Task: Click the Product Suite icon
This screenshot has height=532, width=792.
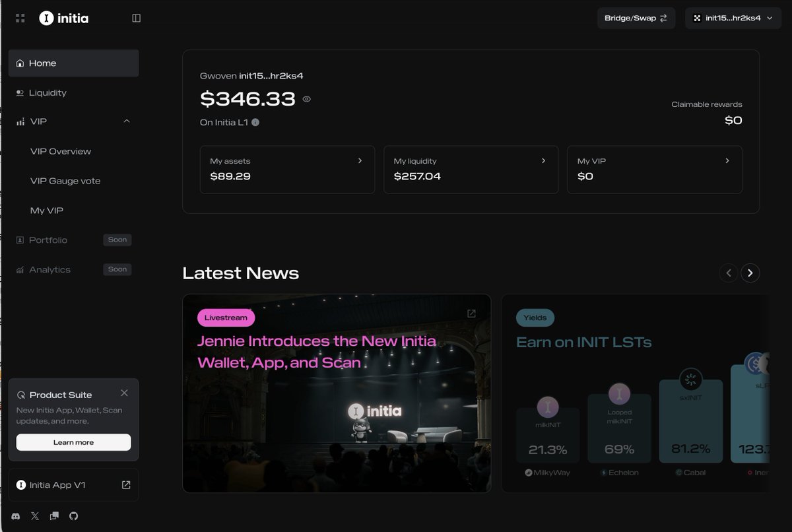Action: pyautogui.click(x=21, y=395)
